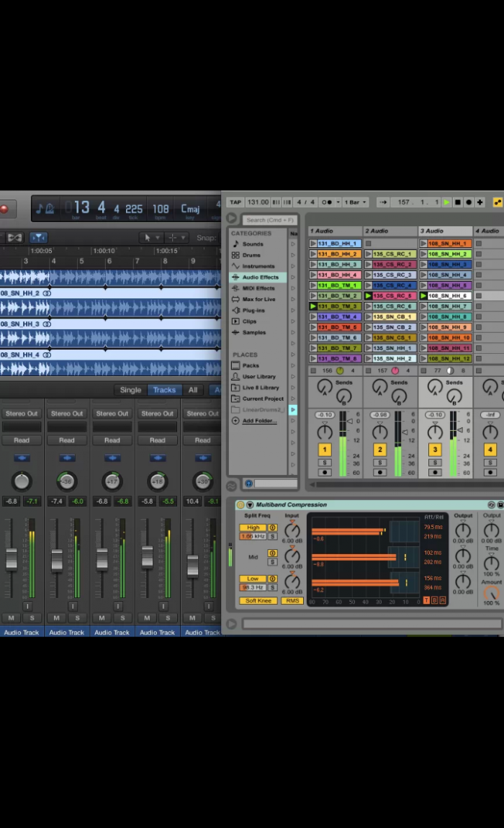The width and height of the screenshot is (504, 828).
Task: Click the RMS button in the compressor
Action: point(292,600)
